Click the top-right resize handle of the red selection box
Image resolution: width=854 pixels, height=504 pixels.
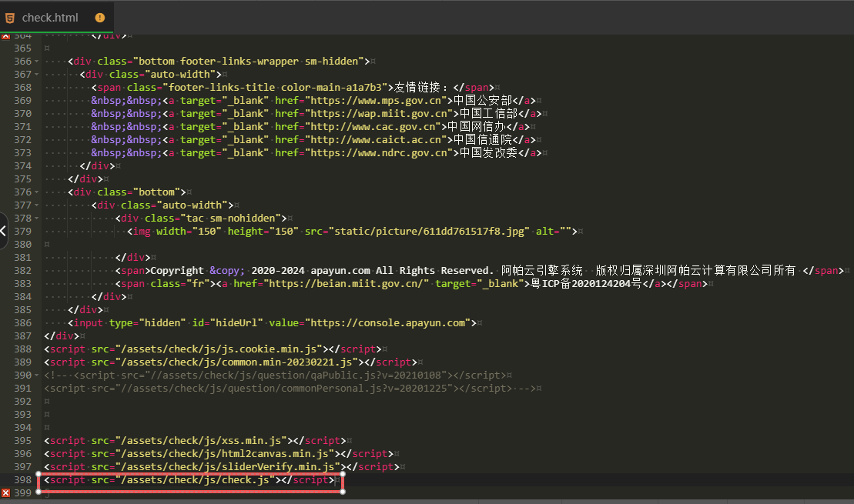[x=342, y=474]
